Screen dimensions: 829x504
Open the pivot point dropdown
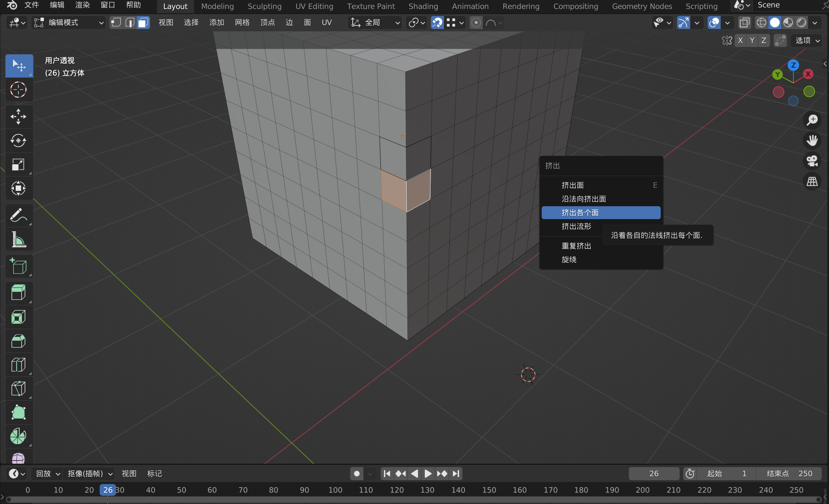416,23
